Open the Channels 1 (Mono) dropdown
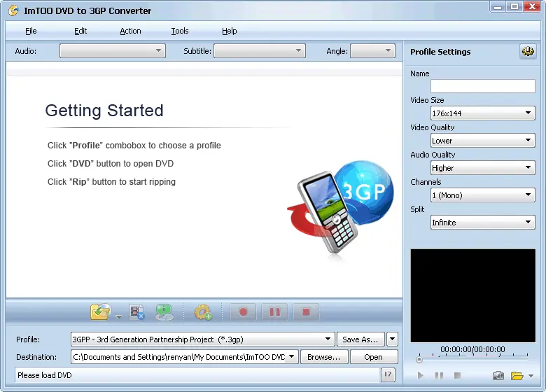Image resolution: width=546 pixels, height=392 pixels. 482,195
